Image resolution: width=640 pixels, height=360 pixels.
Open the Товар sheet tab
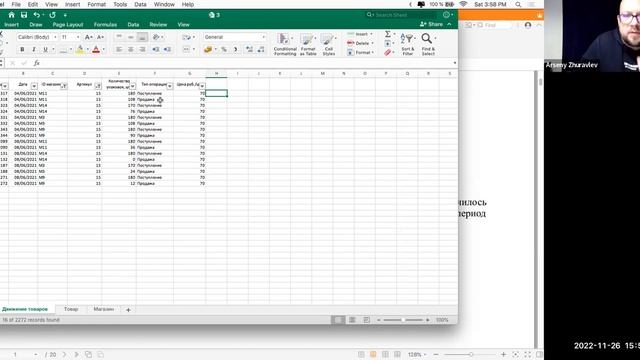(71, 309)
